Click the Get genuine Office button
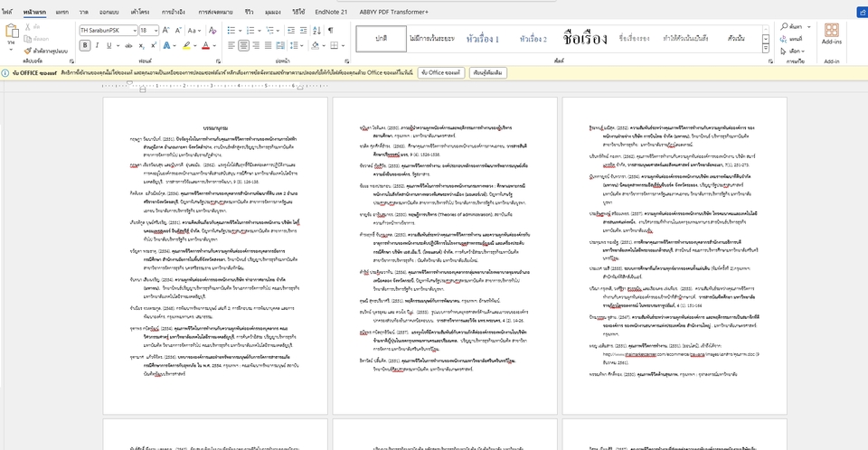This screenshot has height=450, width=868. click(x=440, y=72)
